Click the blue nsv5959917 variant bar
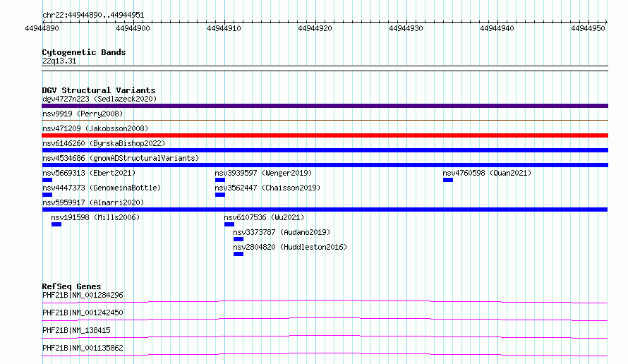628x364 pixels. tap(325, 210)
